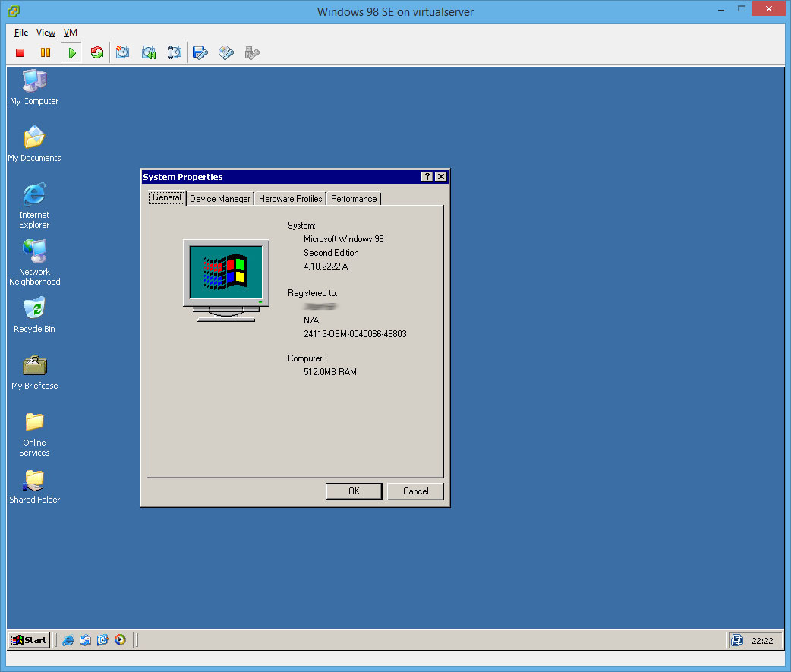Switch to the Device Manager tab
The image size is (791, 672).
220,199
